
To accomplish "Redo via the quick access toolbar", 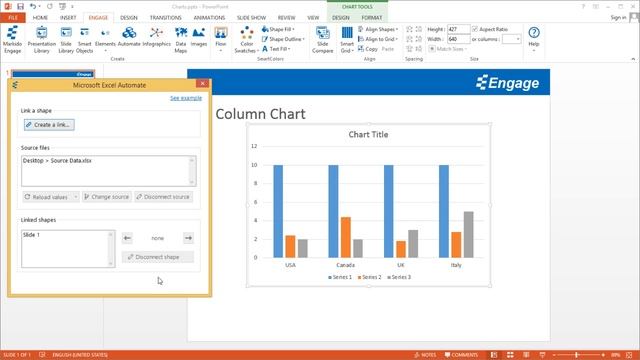I will pos(50,7).
